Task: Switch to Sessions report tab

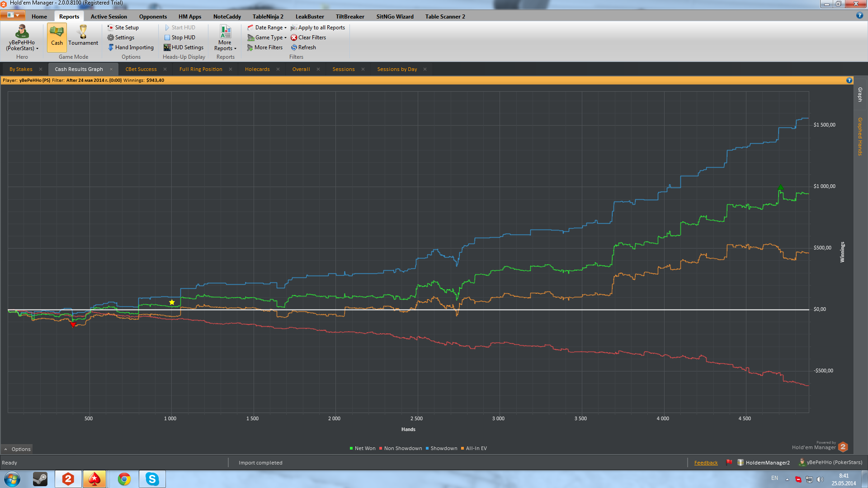Action: tap(344, 69)
